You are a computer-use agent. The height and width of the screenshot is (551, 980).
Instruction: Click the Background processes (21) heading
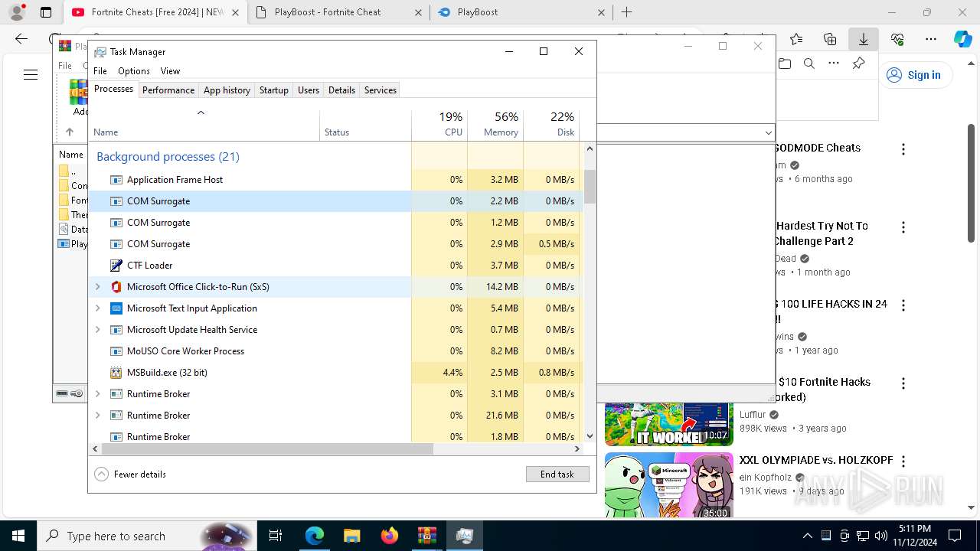[168, 156]
